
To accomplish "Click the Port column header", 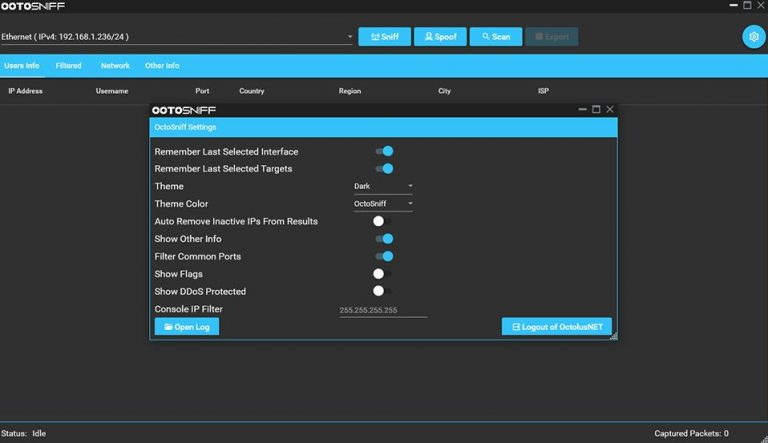I will pyautogui.click(x=202, y=91).
